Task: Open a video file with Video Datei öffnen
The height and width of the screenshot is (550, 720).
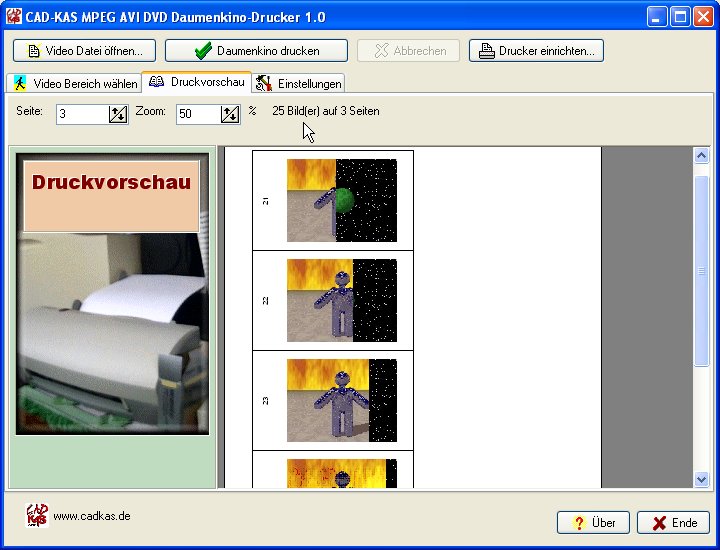Action: pos(85,50)
